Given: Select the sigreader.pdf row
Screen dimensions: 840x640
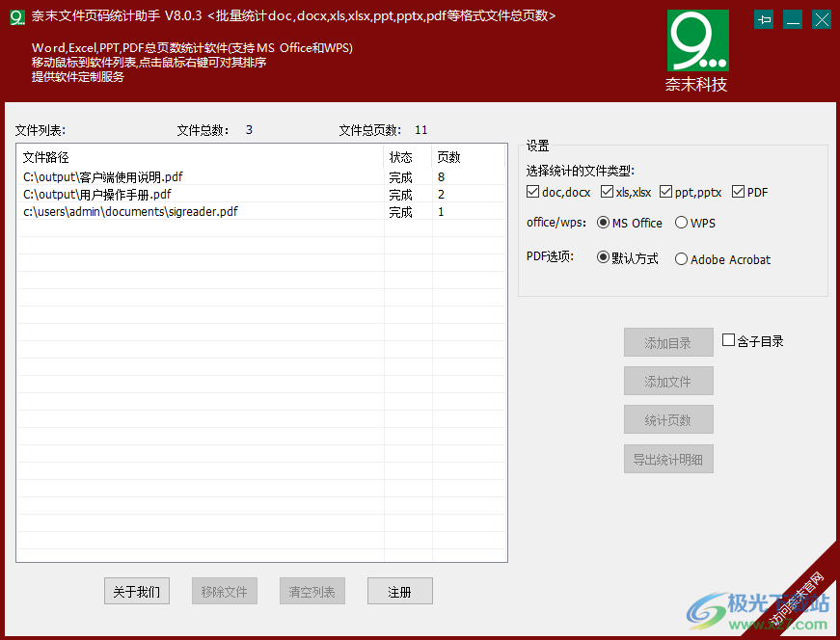Looking at the screenshot, I should point(261,211).
